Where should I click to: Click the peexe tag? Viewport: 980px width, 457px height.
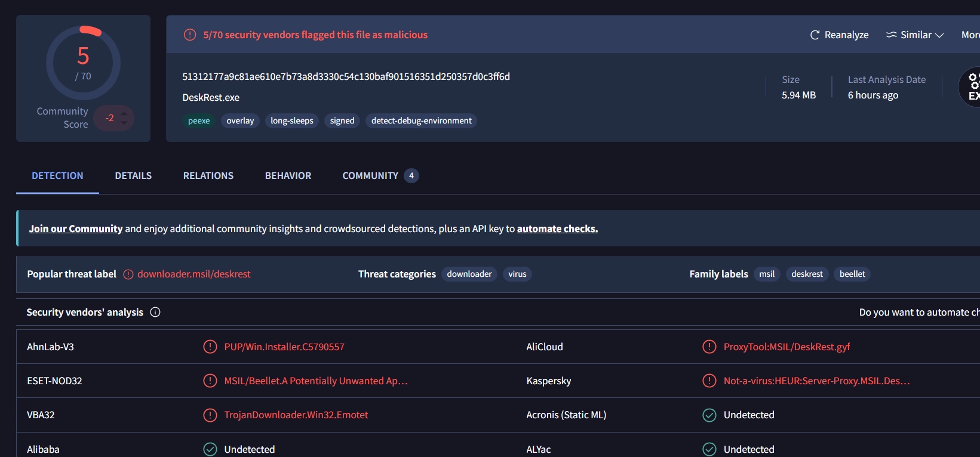[199, 121]
